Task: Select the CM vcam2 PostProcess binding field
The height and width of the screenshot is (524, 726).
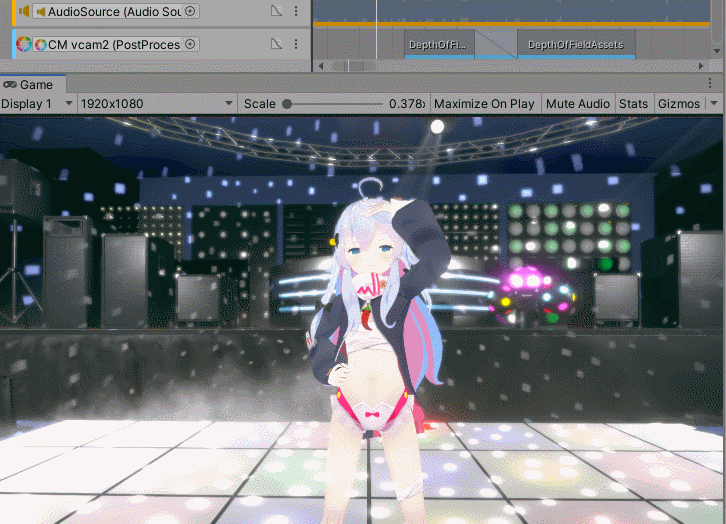Action: point(116,44)
